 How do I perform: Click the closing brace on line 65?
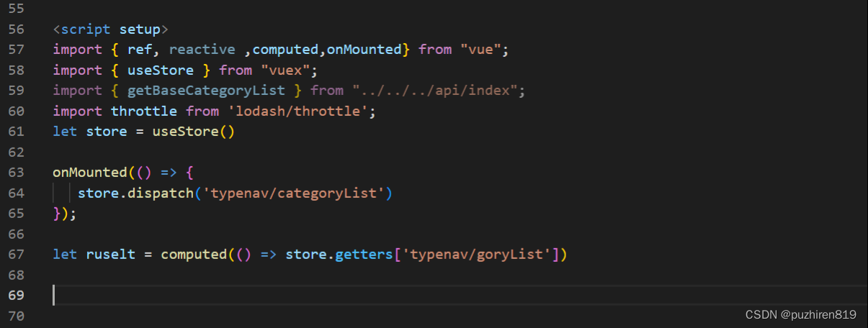point(58,214)
